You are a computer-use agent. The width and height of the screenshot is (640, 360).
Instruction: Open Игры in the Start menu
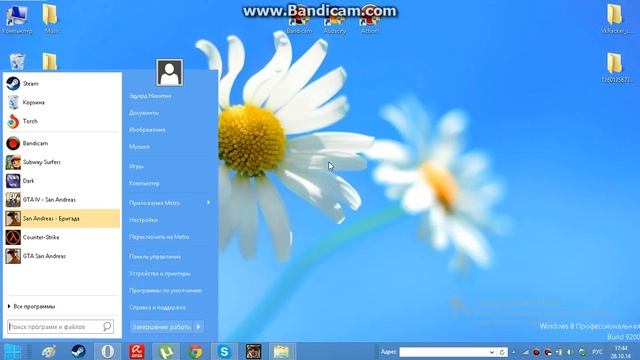pos(136,166)
